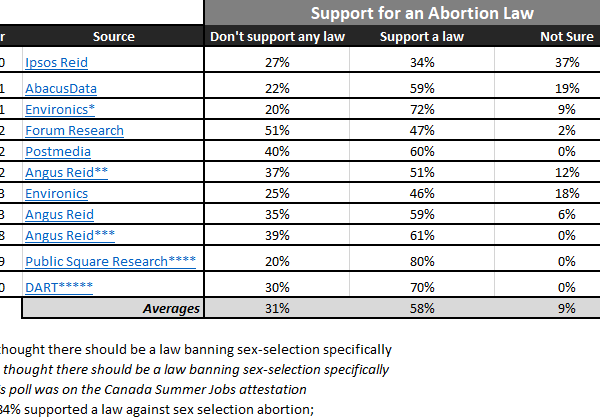Select the "Source" column header cell
The height and width of the screenshot is (418, 600).
[113, 37]
